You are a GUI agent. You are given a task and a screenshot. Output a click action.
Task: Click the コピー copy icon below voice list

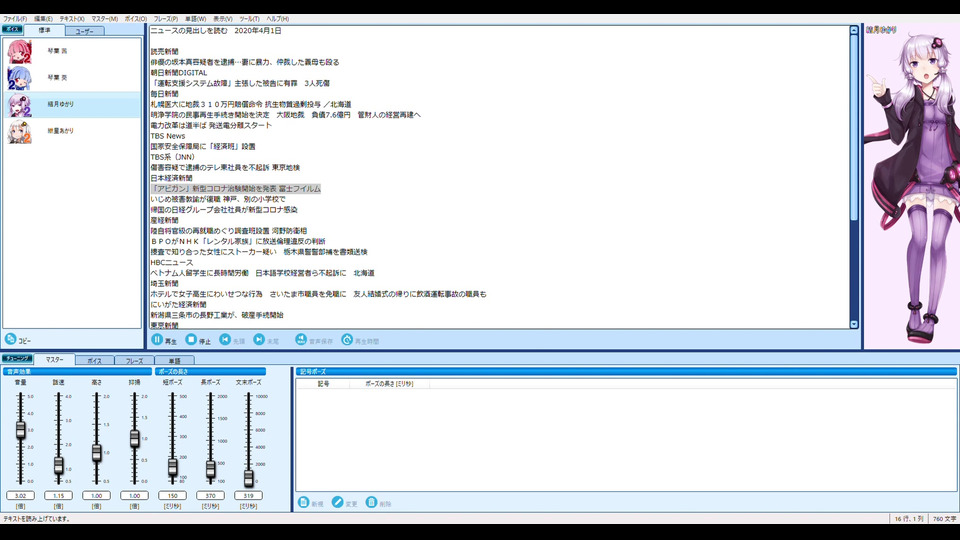pyautogui.click(x=10, y=339)
